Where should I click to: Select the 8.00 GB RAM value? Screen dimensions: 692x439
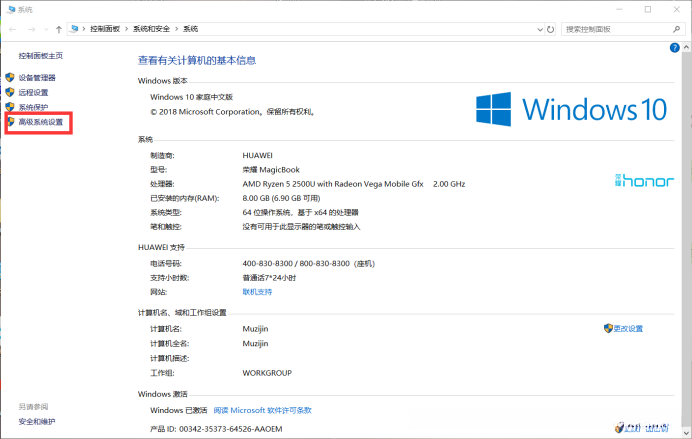pos(281,198)
